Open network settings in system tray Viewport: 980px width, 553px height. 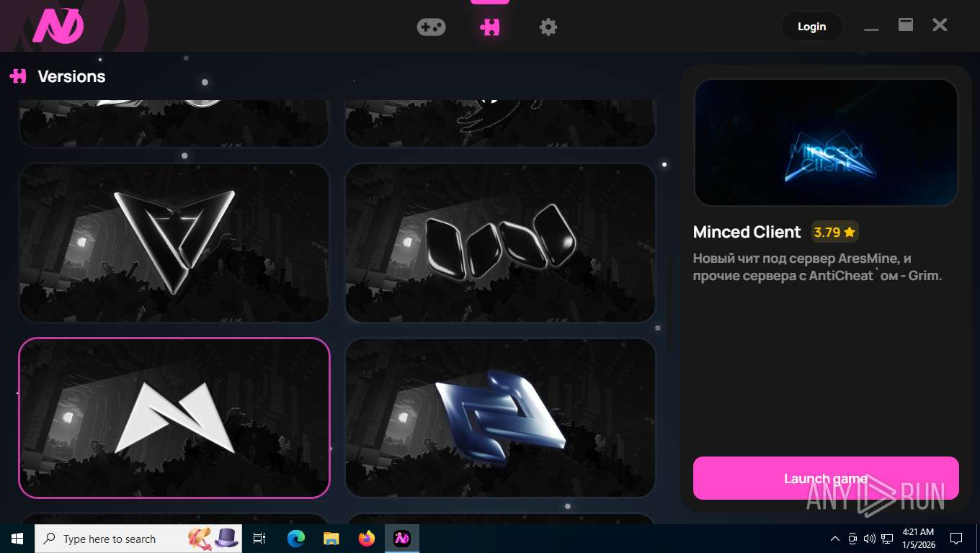pyautogui.click(x=887, y=539)
